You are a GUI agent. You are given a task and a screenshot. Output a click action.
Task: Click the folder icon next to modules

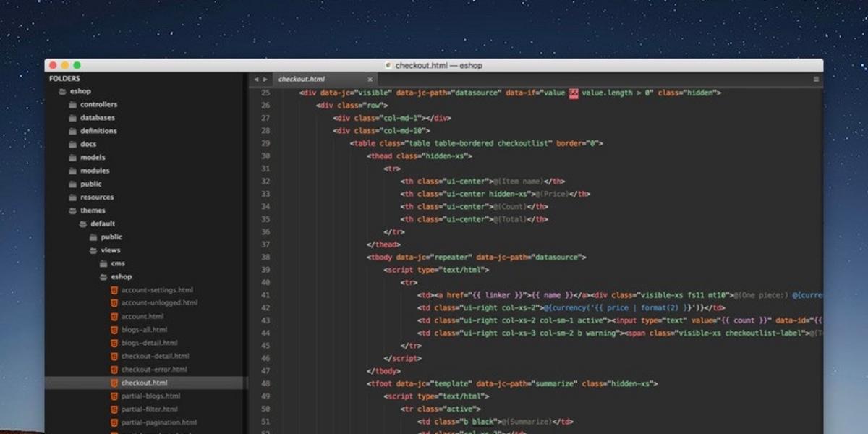72,171
